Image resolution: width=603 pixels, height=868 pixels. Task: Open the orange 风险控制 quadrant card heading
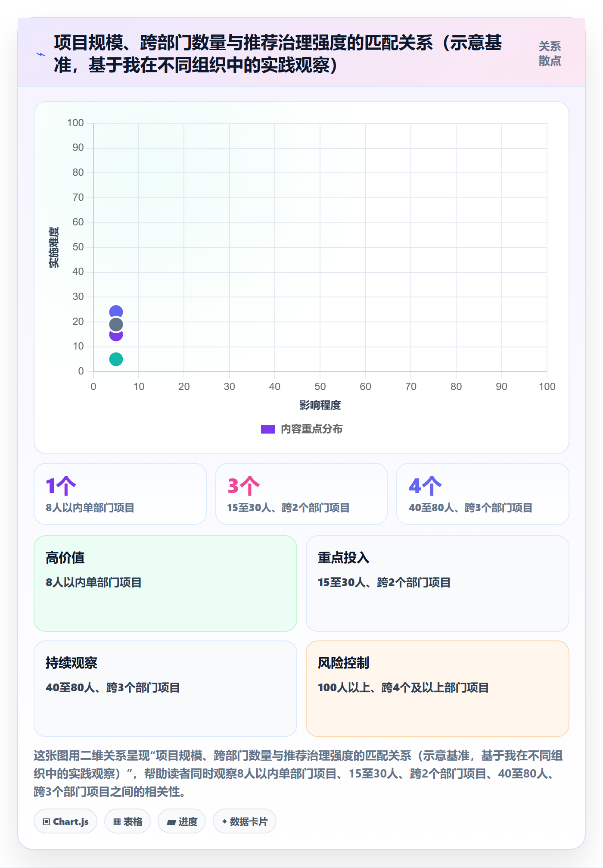coord(344,663)
